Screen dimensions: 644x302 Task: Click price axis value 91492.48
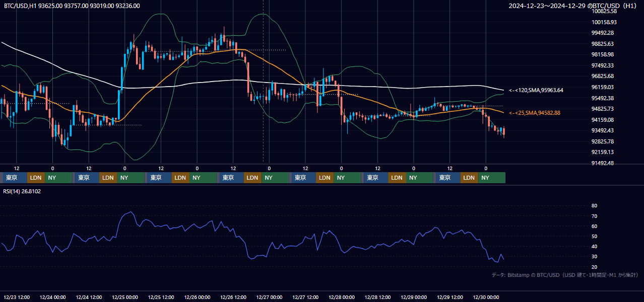603,163
